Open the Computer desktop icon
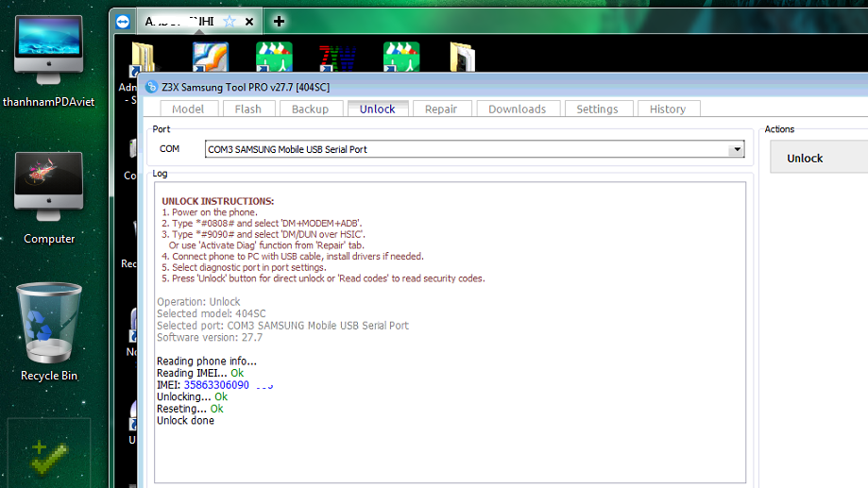868x488 pixels. 49,197
